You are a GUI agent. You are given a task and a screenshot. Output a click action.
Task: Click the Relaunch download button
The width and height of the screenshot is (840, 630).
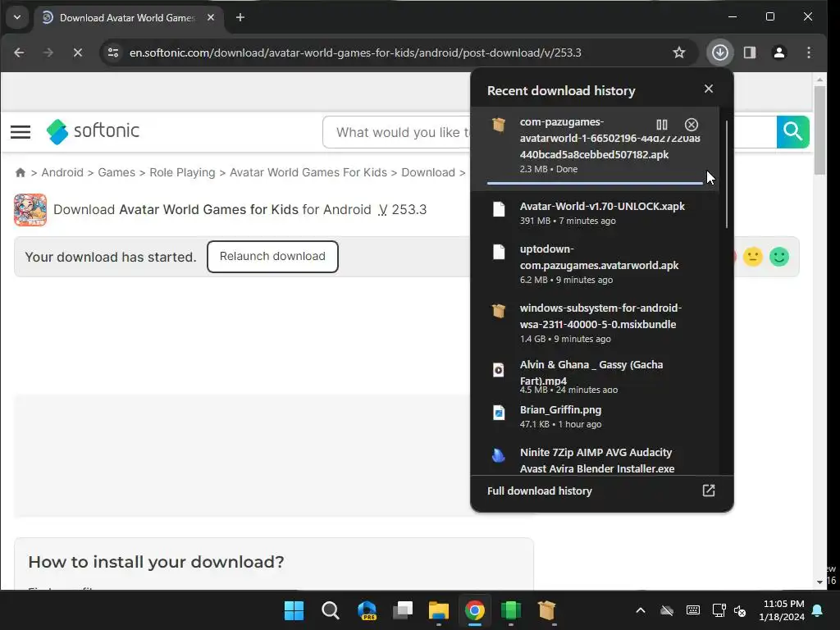(x=272, y=257)
